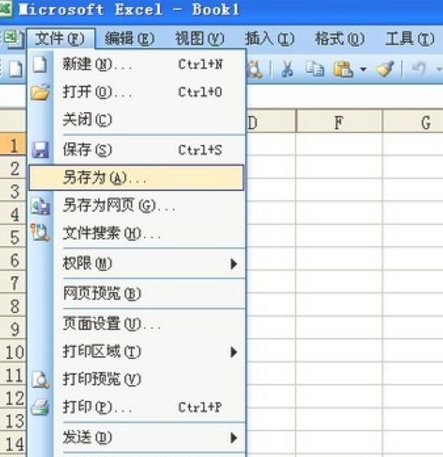443x457 pixels.
Task: Choose 关闭(C) in the File menu
Action: click(x=137, y=119)
